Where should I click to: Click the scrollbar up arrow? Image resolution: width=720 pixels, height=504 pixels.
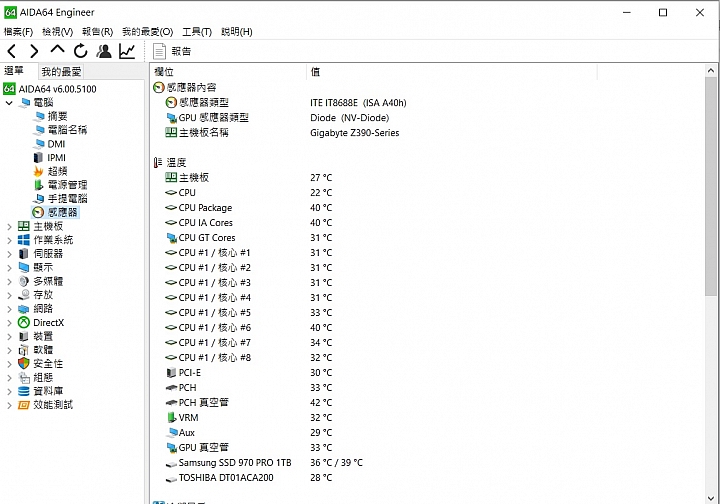click(x=711, y=71)
